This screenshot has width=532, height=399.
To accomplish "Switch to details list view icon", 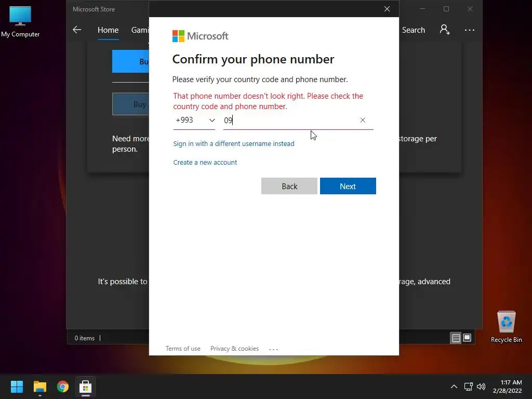I will point(456,338).
